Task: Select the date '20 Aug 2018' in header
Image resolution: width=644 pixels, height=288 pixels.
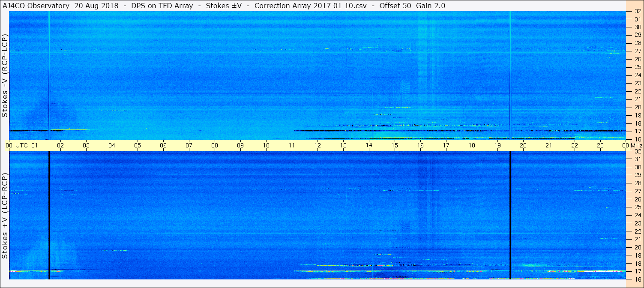Action: pyautogui.click(x=96, y=6)
